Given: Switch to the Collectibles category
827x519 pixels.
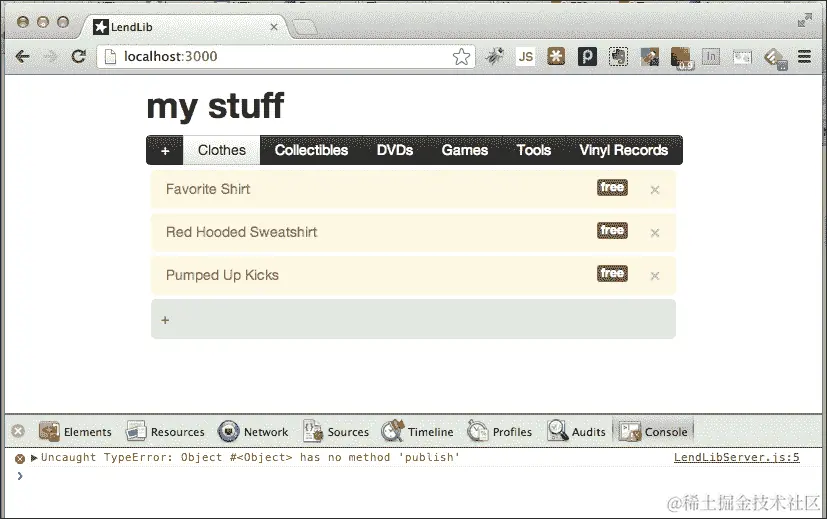Looking at the screenshot, I should pos(311,150).
